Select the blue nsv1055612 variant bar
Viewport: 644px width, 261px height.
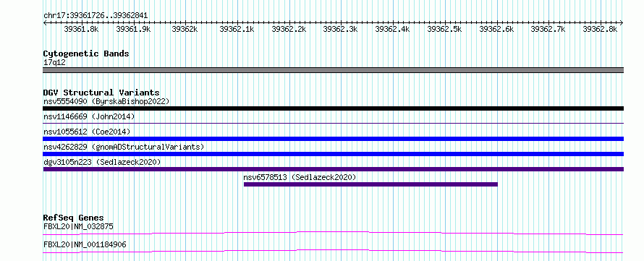pos(334,139)
